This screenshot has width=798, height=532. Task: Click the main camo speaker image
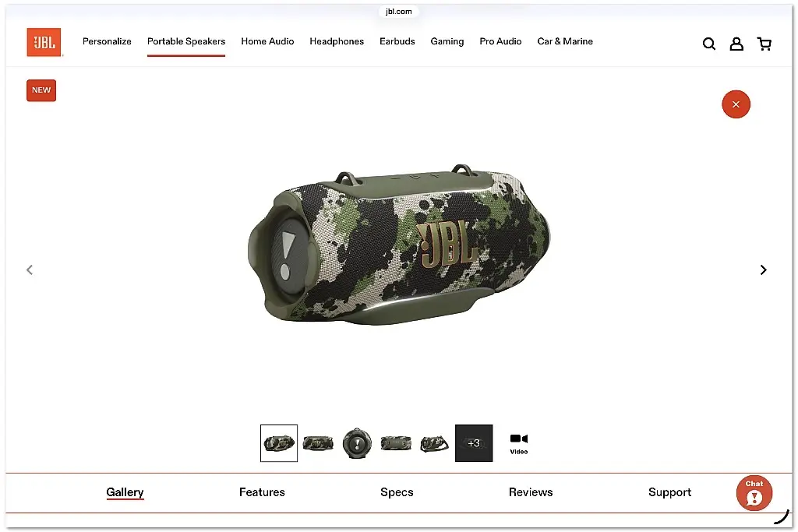point(398,244)
